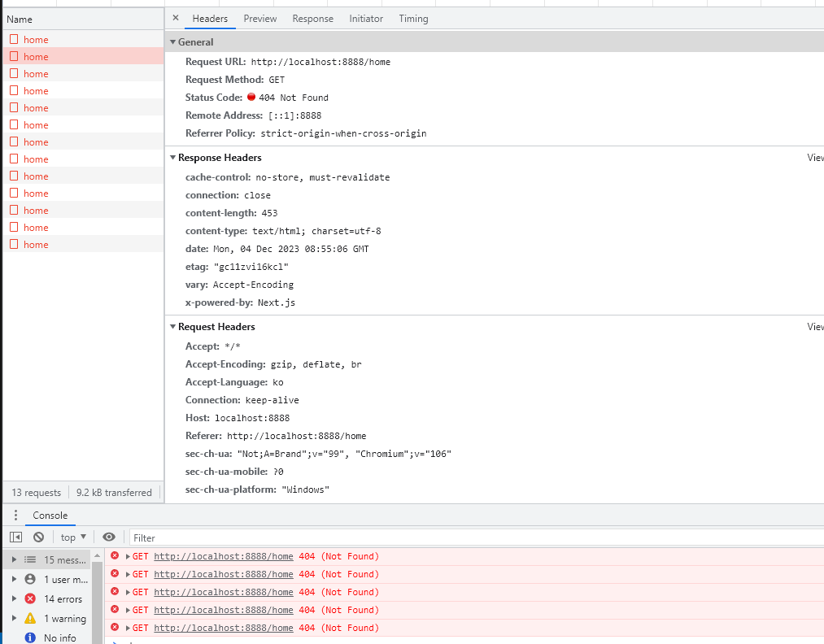
Task: Click the document icon of the fifth 'home' request
Action: pyautogui.click(x=14, y=107)
